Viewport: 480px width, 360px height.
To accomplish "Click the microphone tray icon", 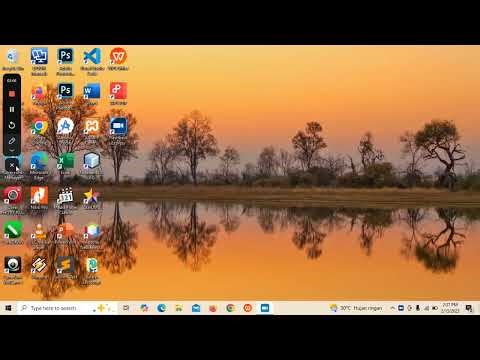I will pos(418,308).
